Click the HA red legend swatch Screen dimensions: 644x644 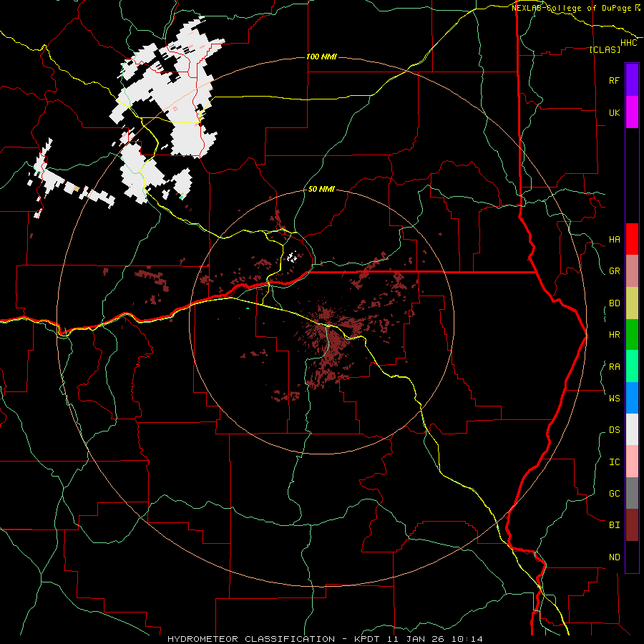(x=632, y=239)
